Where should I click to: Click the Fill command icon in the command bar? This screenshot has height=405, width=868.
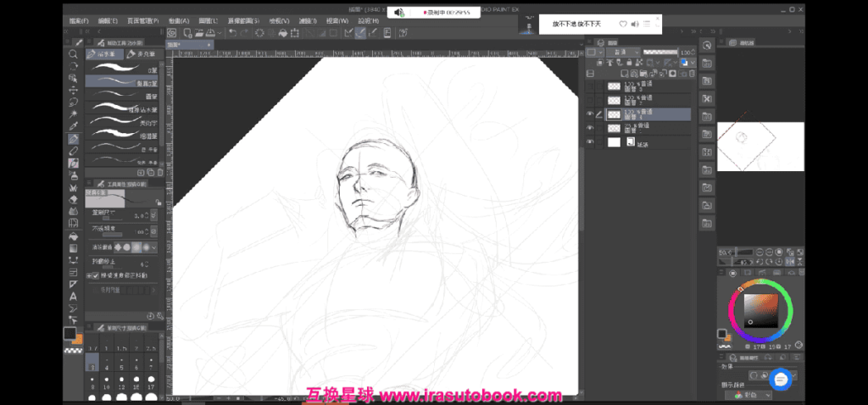(x=283, y=33)
